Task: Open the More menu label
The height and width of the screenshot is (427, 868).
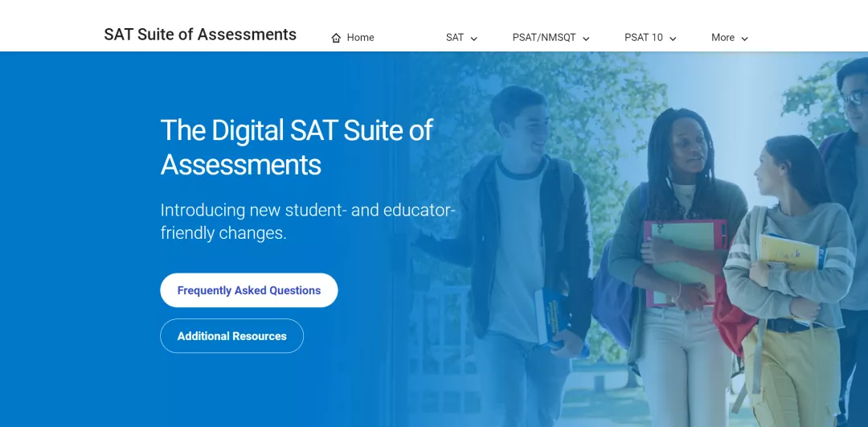Action: 723,38
